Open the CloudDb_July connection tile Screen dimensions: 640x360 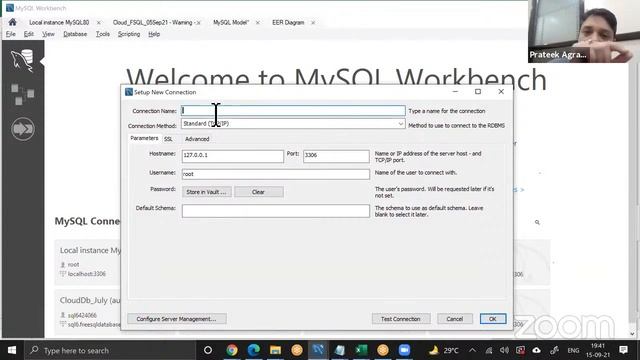[88, 313]
